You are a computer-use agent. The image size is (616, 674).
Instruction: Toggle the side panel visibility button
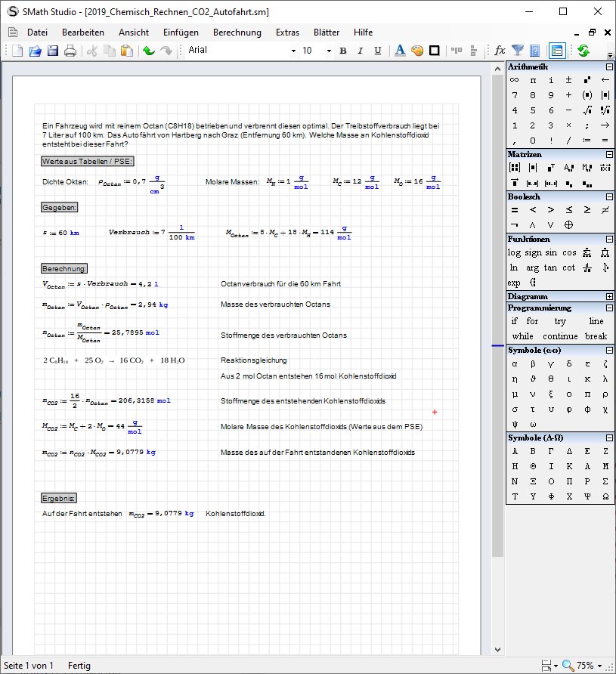pos(557,51)
